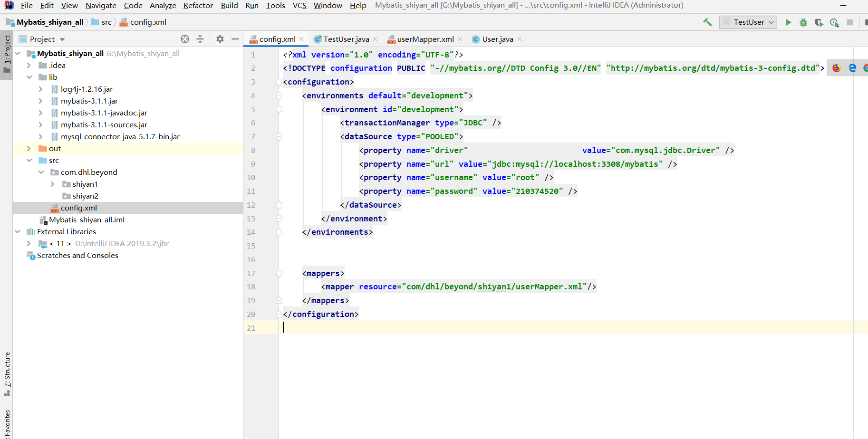Click Mybatis_shiyan_all in breadcrumb bar
Screen dimensions: 868x439
click(50, 22)
